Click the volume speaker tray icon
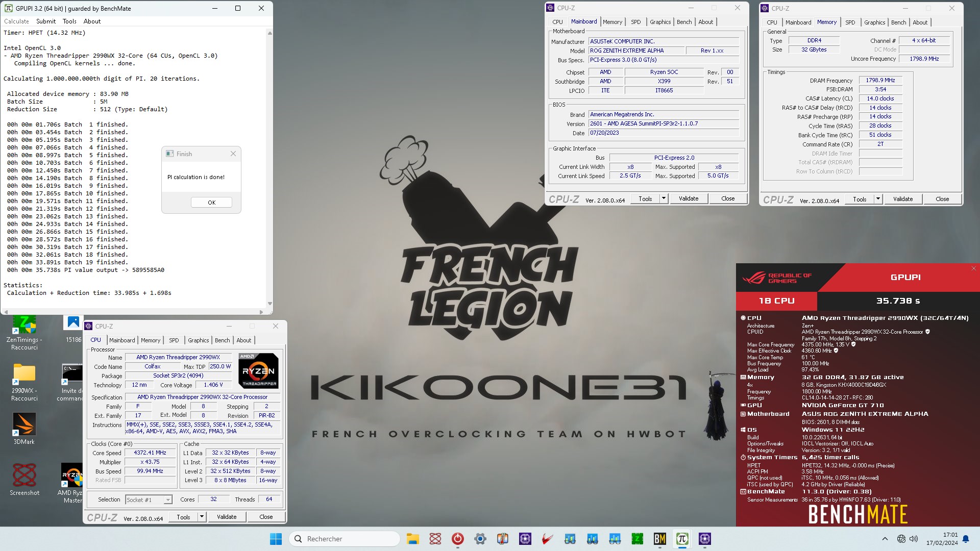The height and width of the screenshot is (551, 980). pyautogui.click(x=914, y=539)
